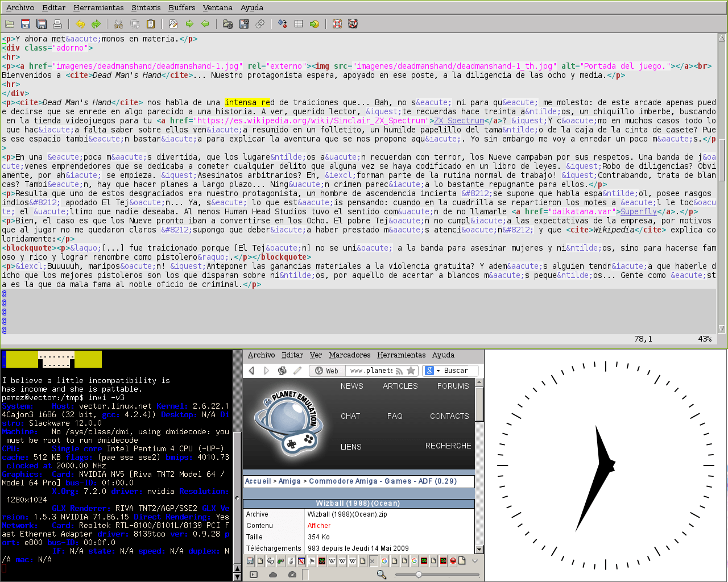Open the Buffers menu
Image resolution: width=728 pixels, height=582 pixels.
182,8
